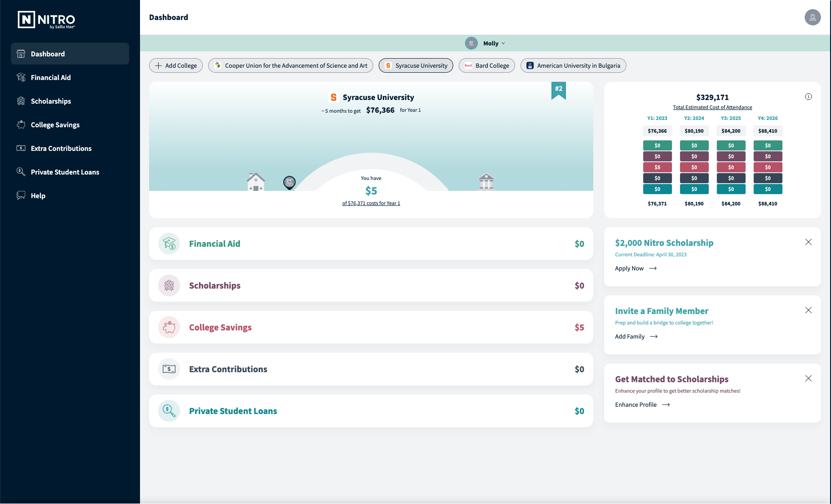
Task: Click the Private Student Loans card magnifier icon
Action: click(x=169, y=411)
